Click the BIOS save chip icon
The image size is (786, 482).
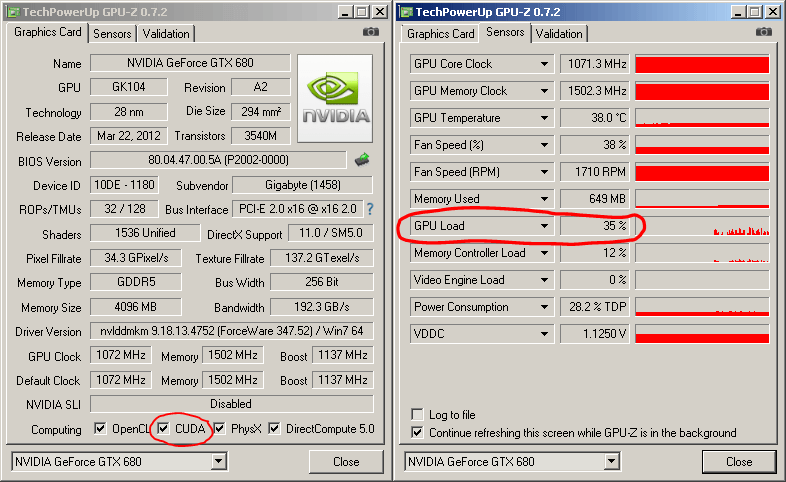[x=362, y=160]
